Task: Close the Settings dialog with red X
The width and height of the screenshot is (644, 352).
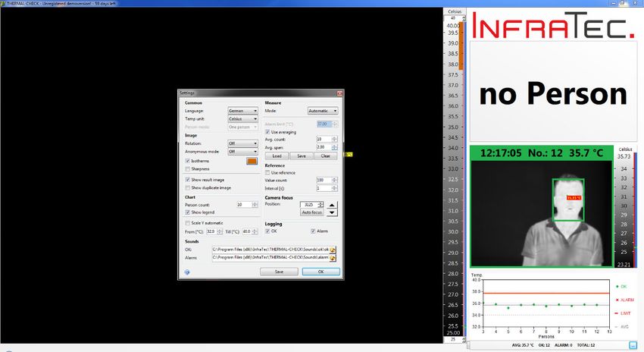Action: click(339, 93)
